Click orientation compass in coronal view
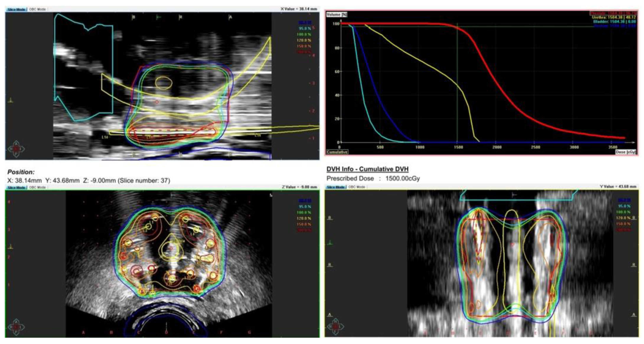Viewport: 644px width, 344px height. (335, 327)
